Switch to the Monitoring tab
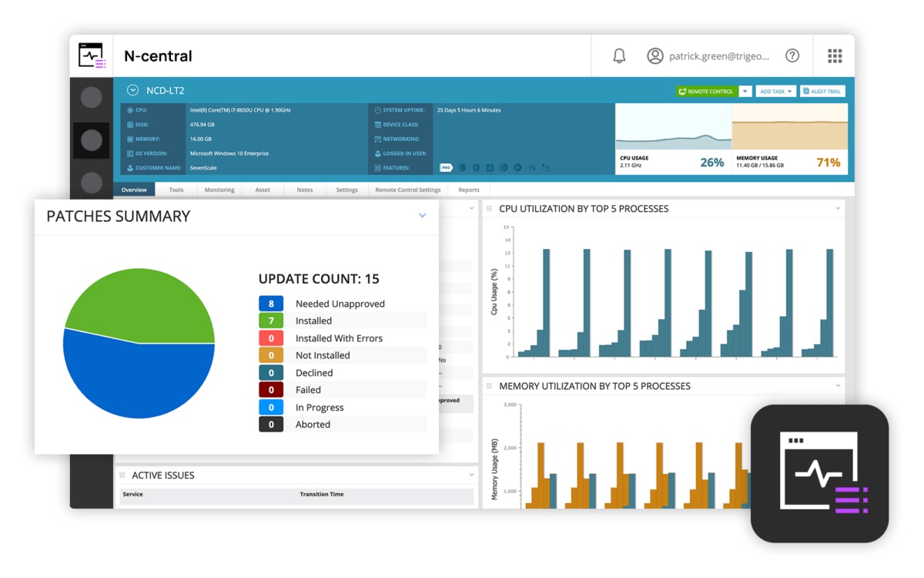The height and width of the screenshot is (578, 924). click(x=219, y=190)
